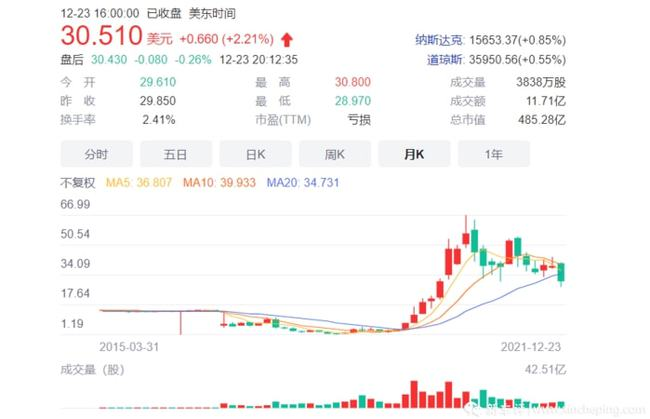
Task: Click the 最低 value 28.970
Action: tap(353, 101)
